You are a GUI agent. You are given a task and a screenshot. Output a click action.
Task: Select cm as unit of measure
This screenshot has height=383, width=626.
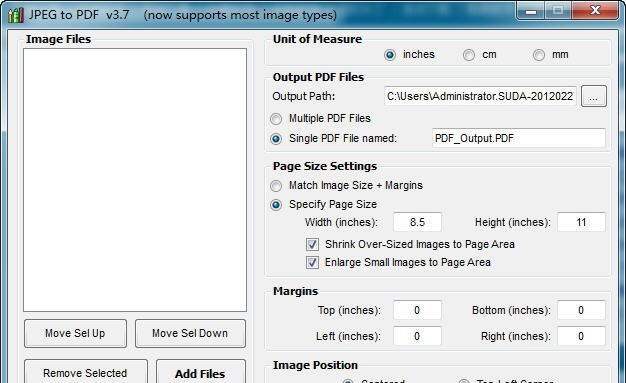click(x=469, y=55)
